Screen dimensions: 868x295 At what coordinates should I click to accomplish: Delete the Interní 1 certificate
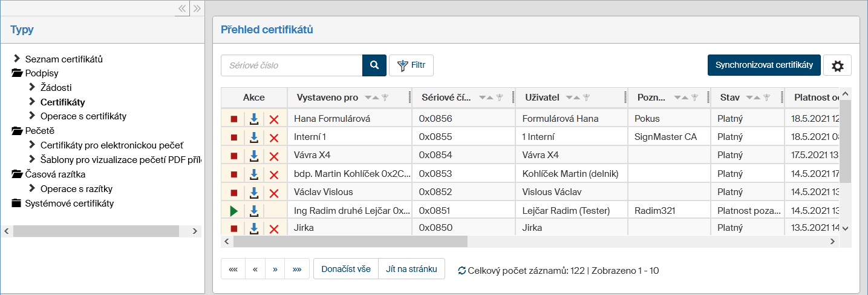pyautogui.click(x=273, y=138)
